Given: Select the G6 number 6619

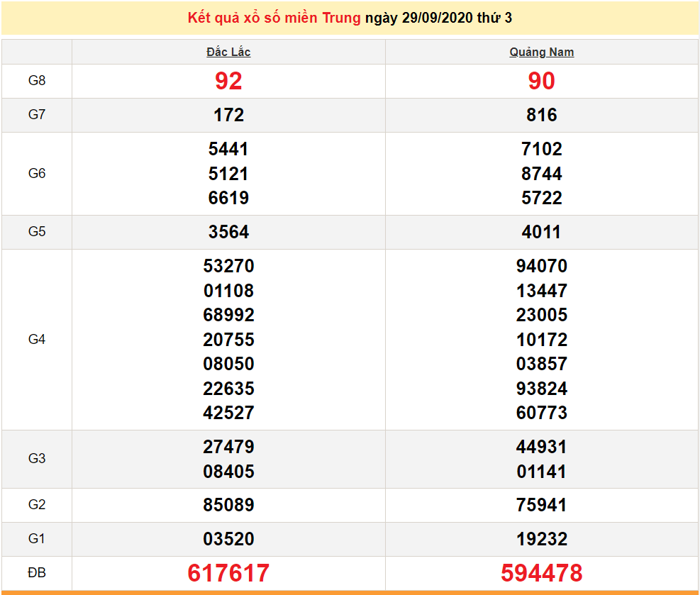Looking at the screenshot, I should pos(228,198).
